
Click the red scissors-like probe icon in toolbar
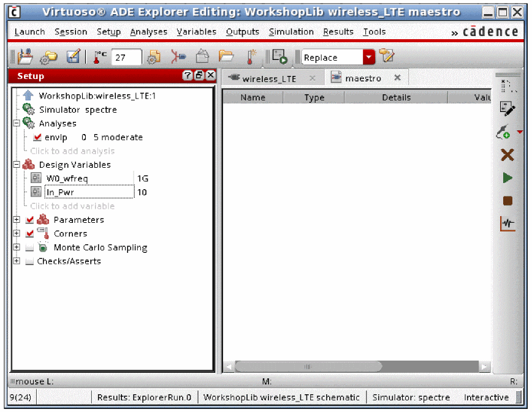pos(178,56)
